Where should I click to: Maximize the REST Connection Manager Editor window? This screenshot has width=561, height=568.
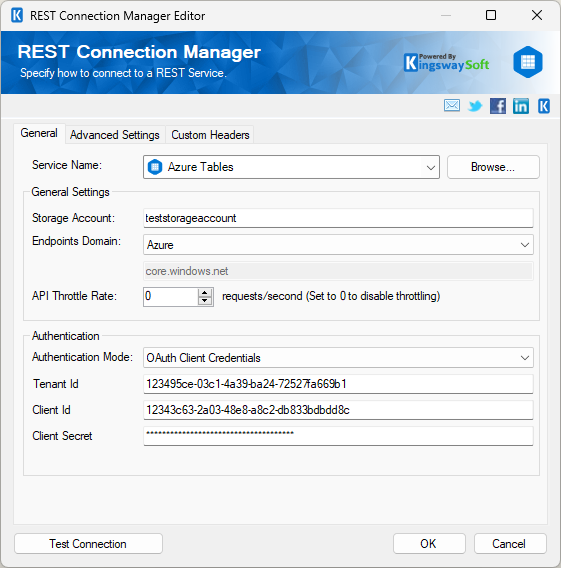(x=491, y=15)
